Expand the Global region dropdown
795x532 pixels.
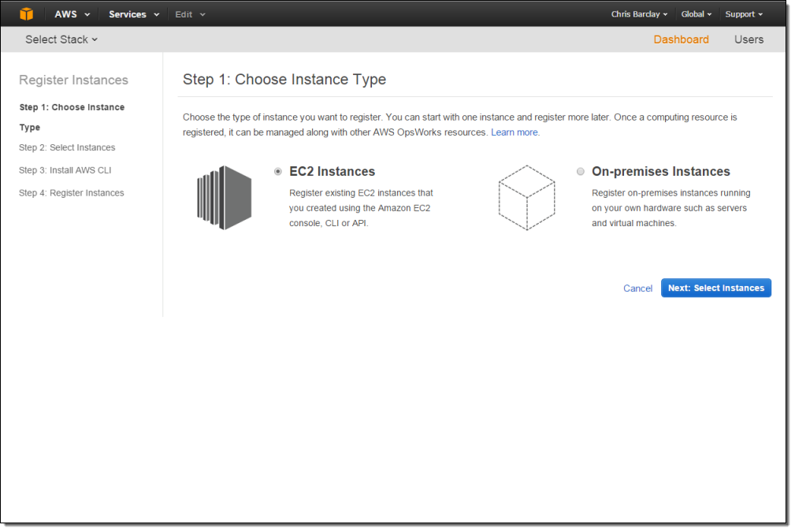click(696, 14)
